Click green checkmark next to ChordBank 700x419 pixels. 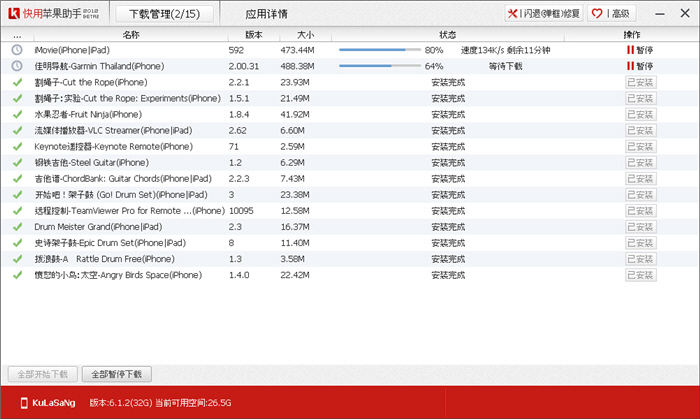[x=17, y=178]
